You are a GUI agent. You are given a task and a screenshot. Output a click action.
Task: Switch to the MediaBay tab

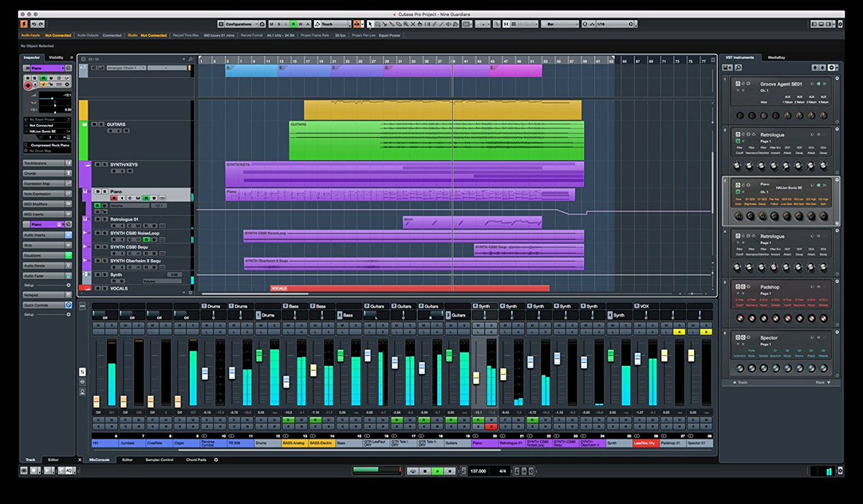(777, 57)
